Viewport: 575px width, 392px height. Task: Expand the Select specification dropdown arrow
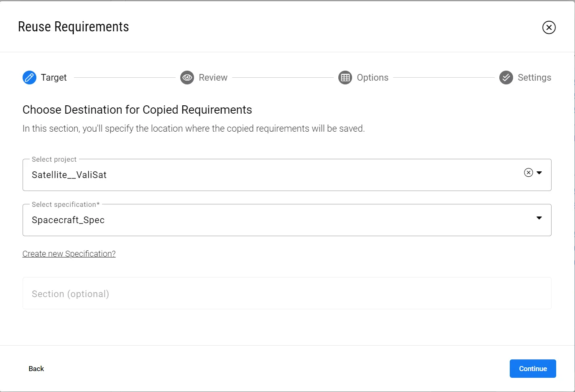tap(539, 218)
